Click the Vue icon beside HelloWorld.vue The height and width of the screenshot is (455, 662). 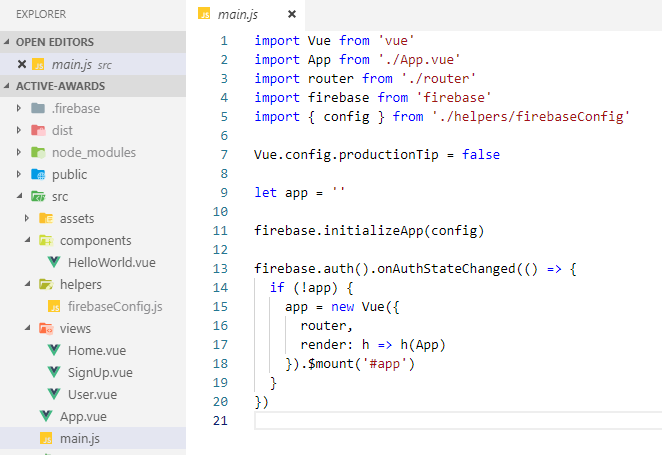(54, 262)
